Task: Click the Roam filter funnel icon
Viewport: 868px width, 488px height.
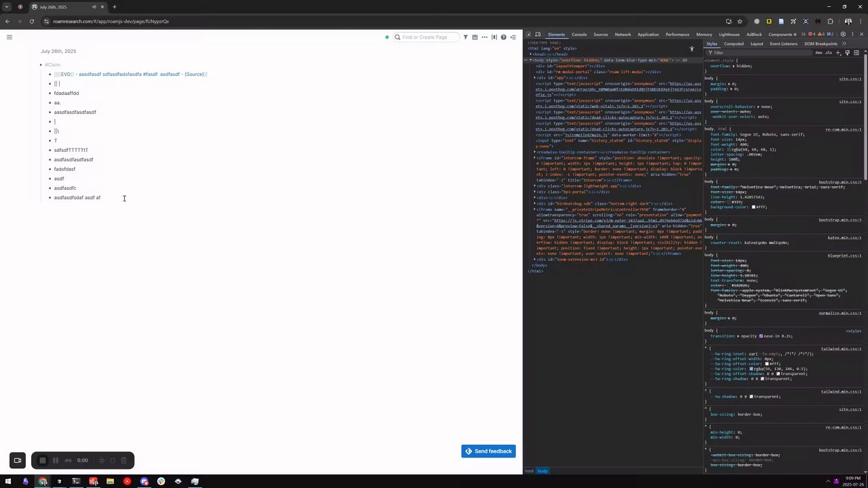Action: click(x=465, y=37)
